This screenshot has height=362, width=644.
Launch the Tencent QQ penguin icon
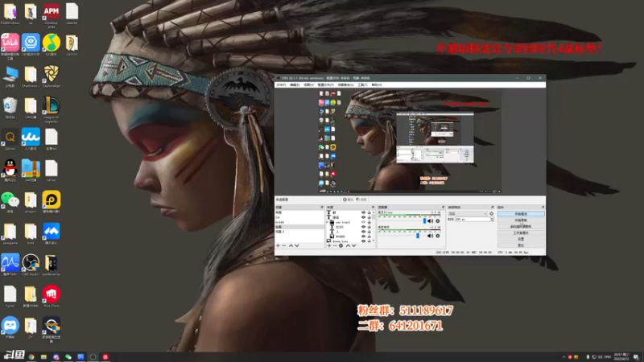[x=10, y=170]
